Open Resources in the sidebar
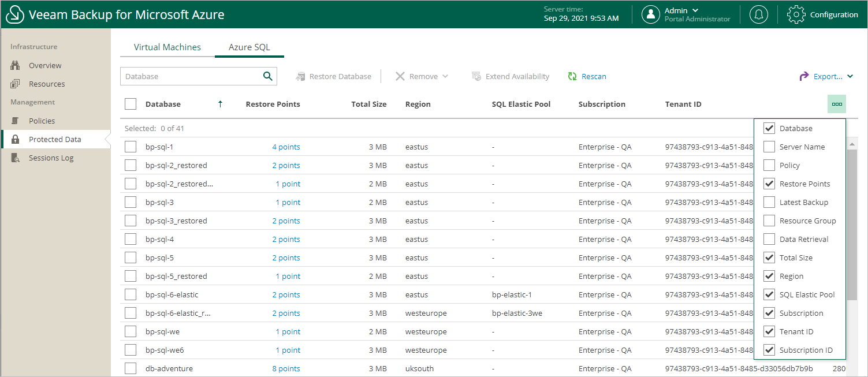The height and width of the screenshot is (377, 868). [47, 84]
